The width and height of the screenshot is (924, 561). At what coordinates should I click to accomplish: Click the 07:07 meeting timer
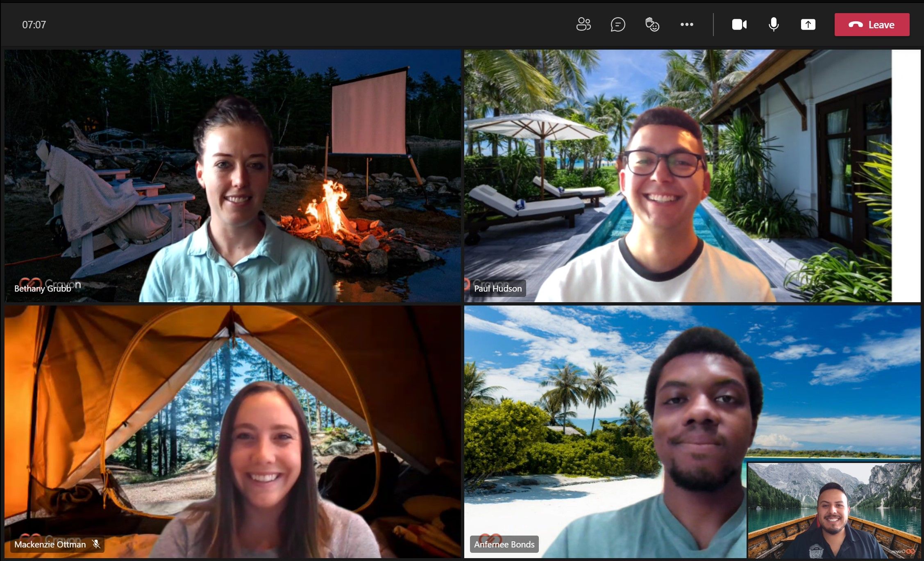point(34,25)
